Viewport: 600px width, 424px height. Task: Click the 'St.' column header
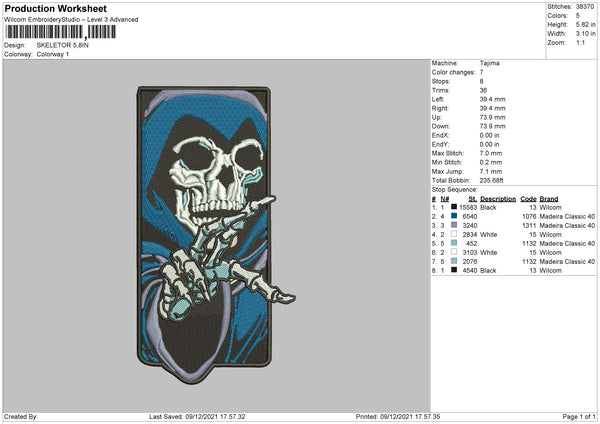pos(473,199)
